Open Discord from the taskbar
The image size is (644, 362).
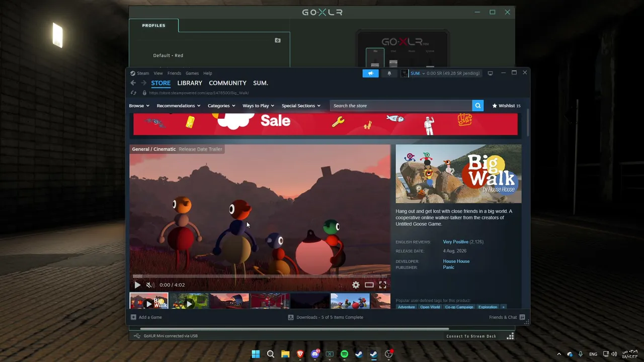315,354
